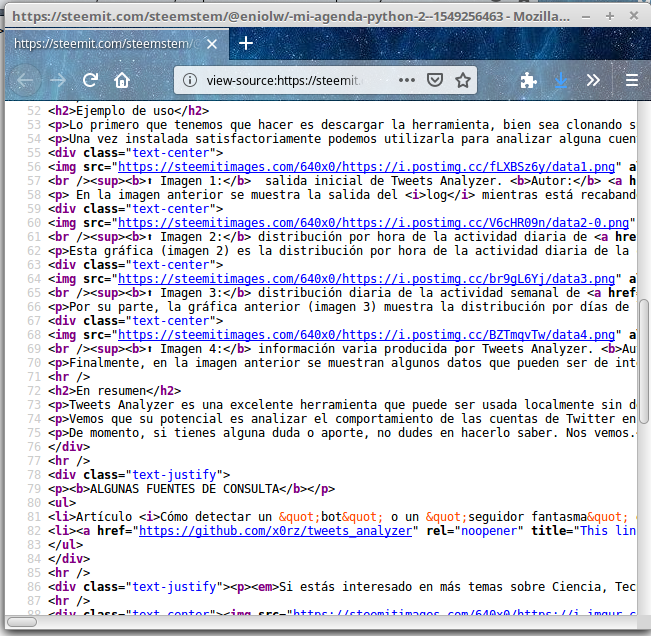Image resolution: width=651 pixels, height=636 pixels.
Task: Bookmark this page with the star
Action: coord(463,80)
